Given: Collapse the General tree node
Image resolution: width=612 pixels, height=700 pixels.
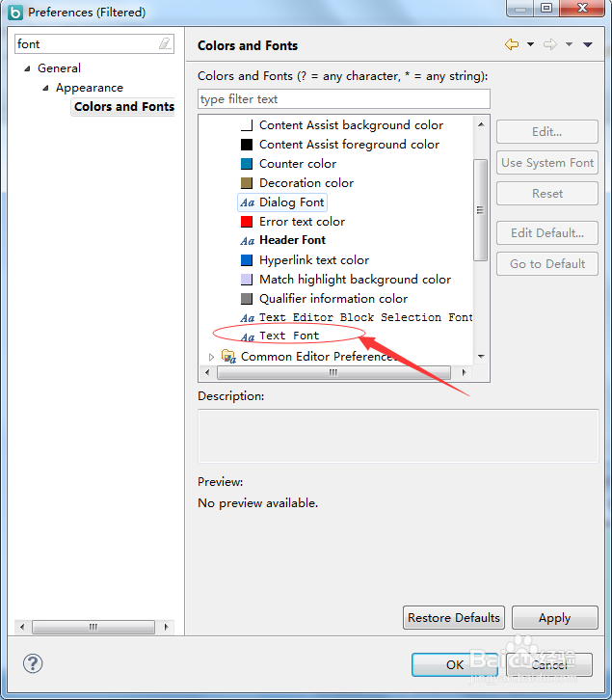Looking at the screenshot, I should (28, 68).
